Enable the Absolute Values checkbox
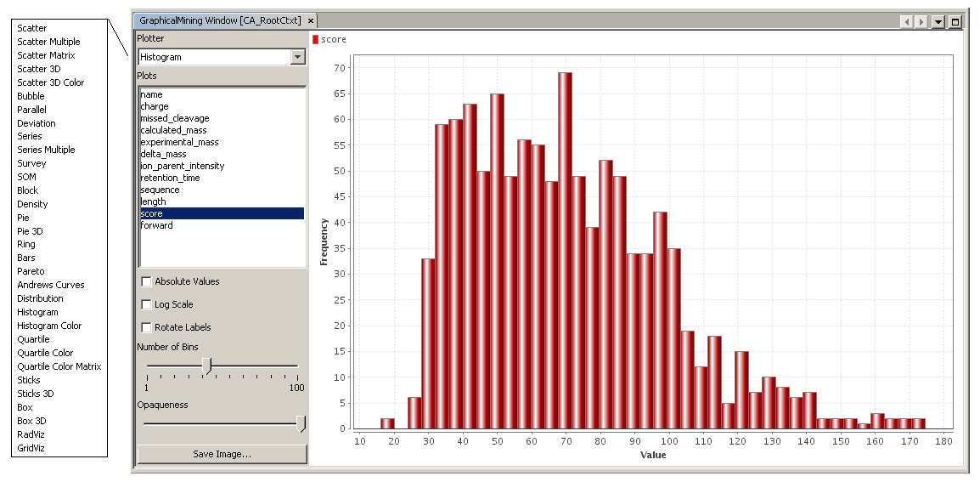Screen dimensions: 980x482 coord(147,281)
